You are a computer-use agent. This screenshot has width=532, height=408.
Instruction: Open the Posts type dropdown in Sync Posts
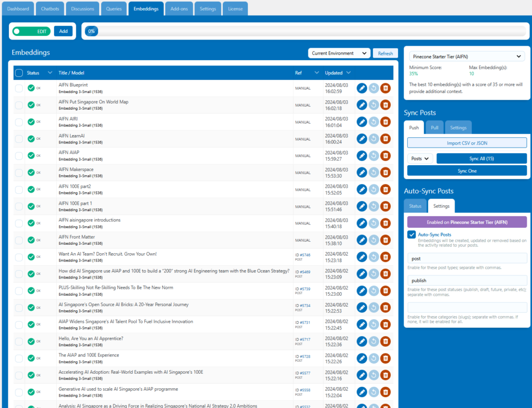pos(420,159)
